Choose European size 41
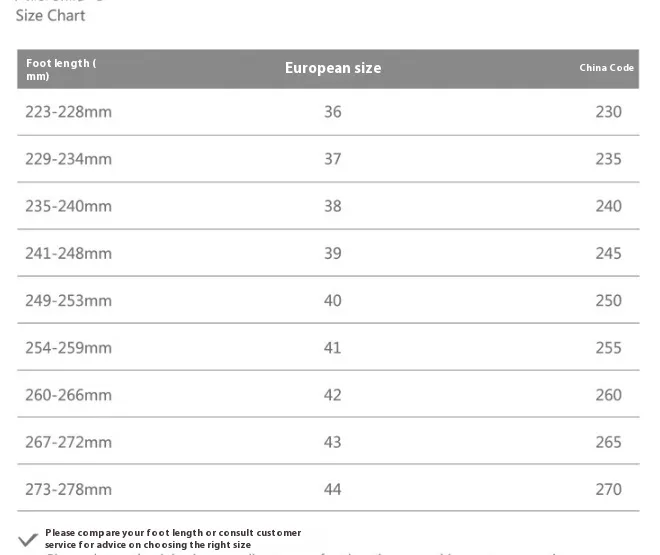Screen dimensions: 660x555 pyautogui.click(x=333, y=348)
